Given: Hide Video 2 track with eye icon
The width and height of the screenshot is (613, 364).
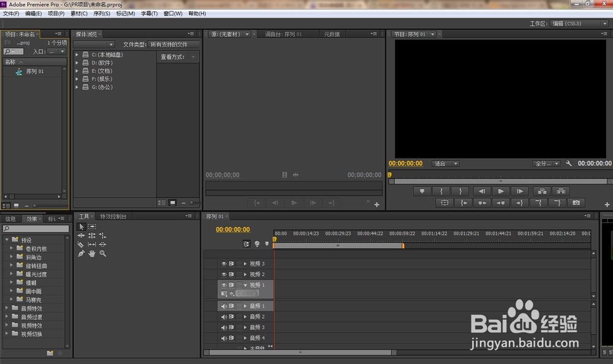Looking at the screenshot, I should click(224, 275).
